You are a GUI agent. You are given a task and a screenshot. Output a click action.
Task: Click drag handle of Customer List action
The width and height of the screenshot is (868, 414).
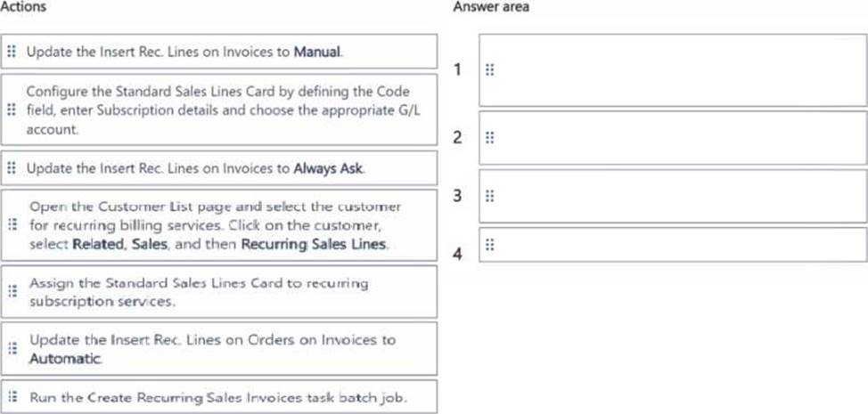(x=12, y=224)
